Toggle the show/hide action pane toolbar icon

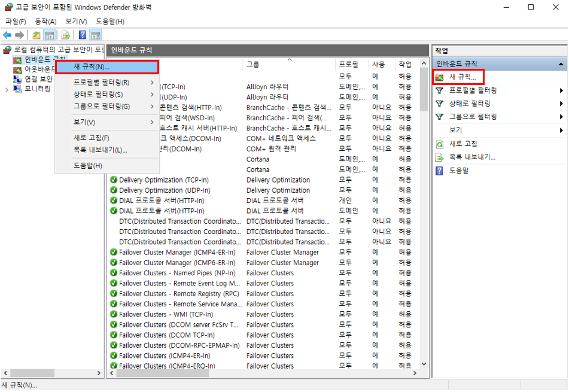tap(96, 35)
